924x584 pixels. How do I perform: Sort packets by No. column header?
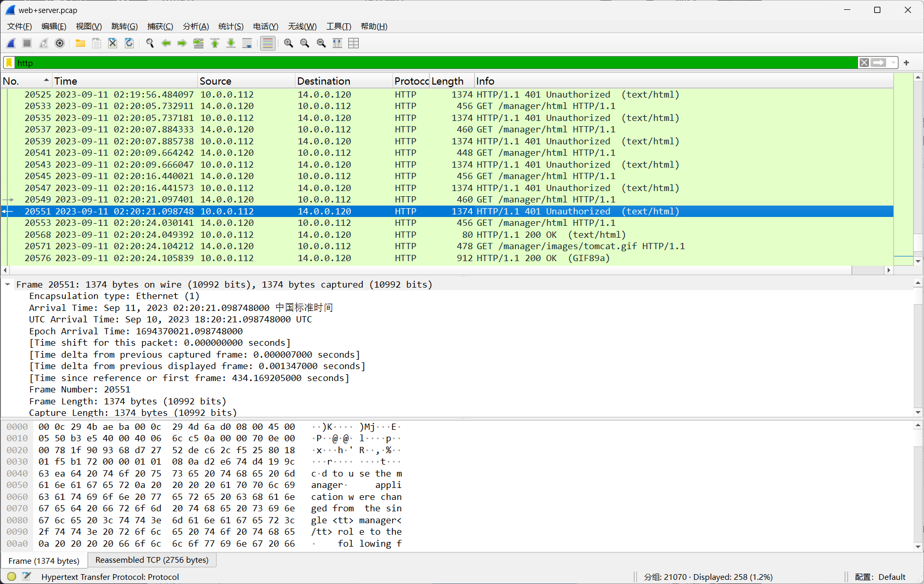(x=25, y=81)
